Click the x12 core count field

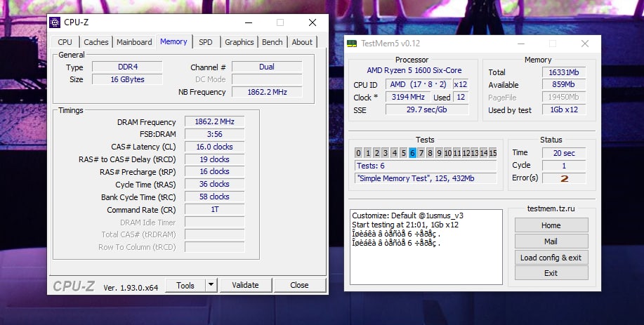pos(461,84)
